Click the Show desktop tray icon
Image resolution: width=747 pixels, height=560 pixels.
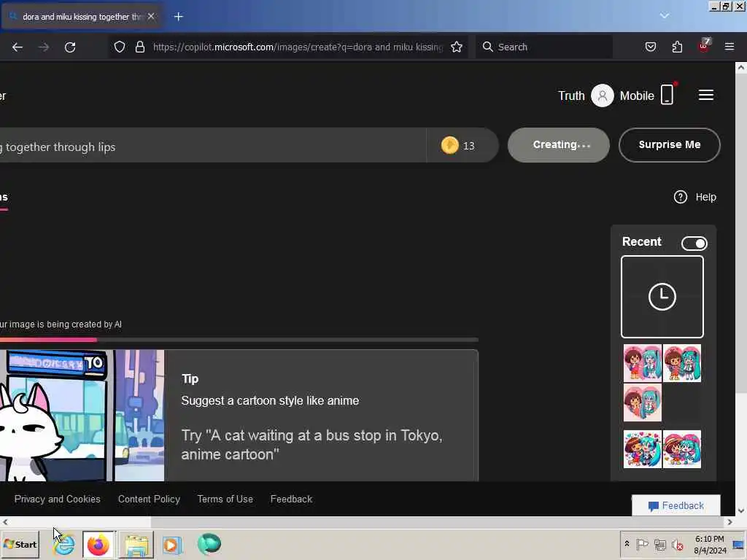tap(739, 544)
